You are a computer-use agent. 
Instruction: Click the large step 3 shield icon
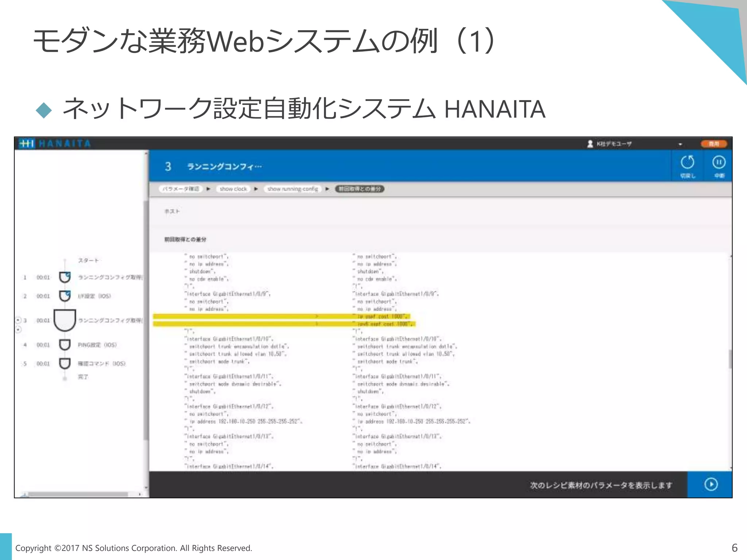pos(65,320)
